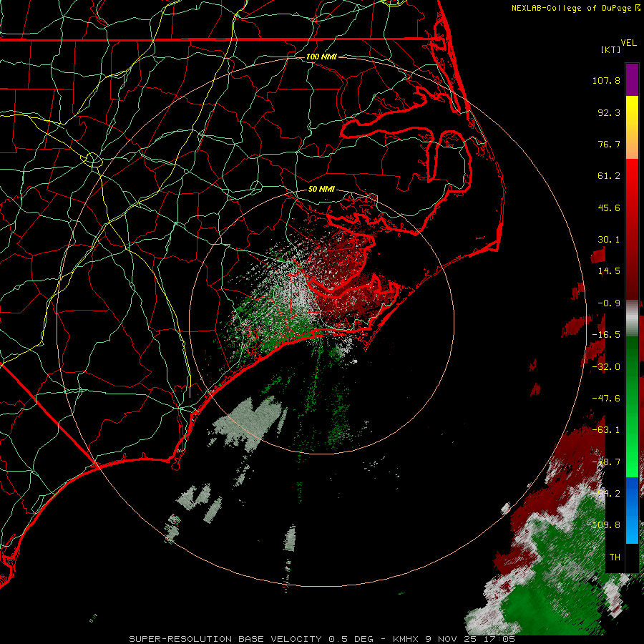Select the -94.2 legend value

click(606, 494)
